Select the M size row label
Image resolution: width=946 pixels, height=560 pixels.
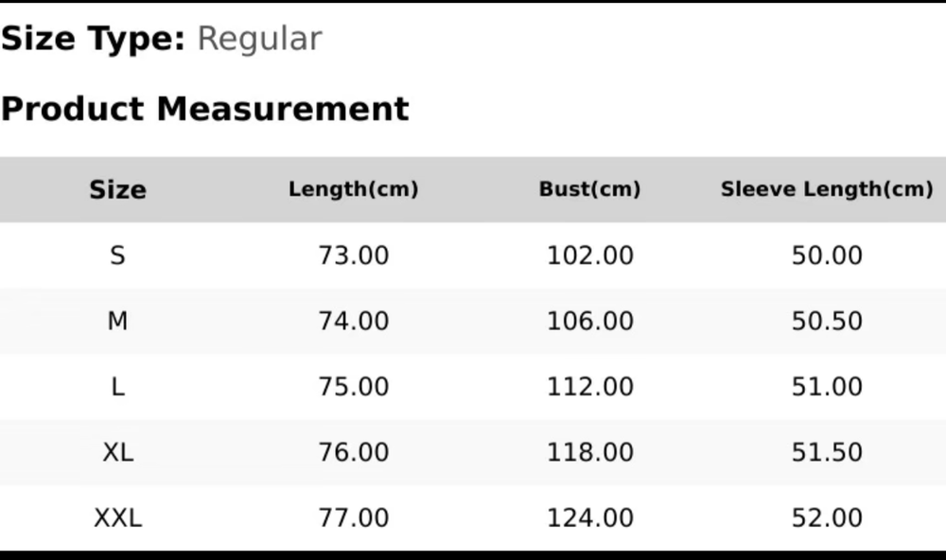tap(117, 322)
